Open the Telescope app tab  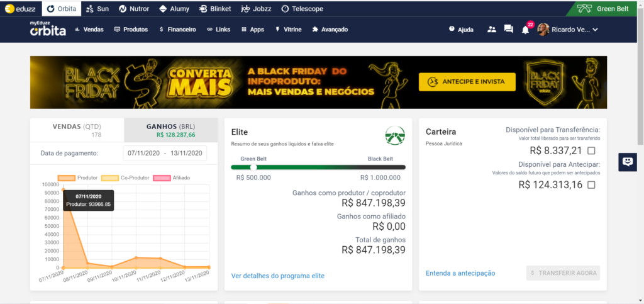303,9
